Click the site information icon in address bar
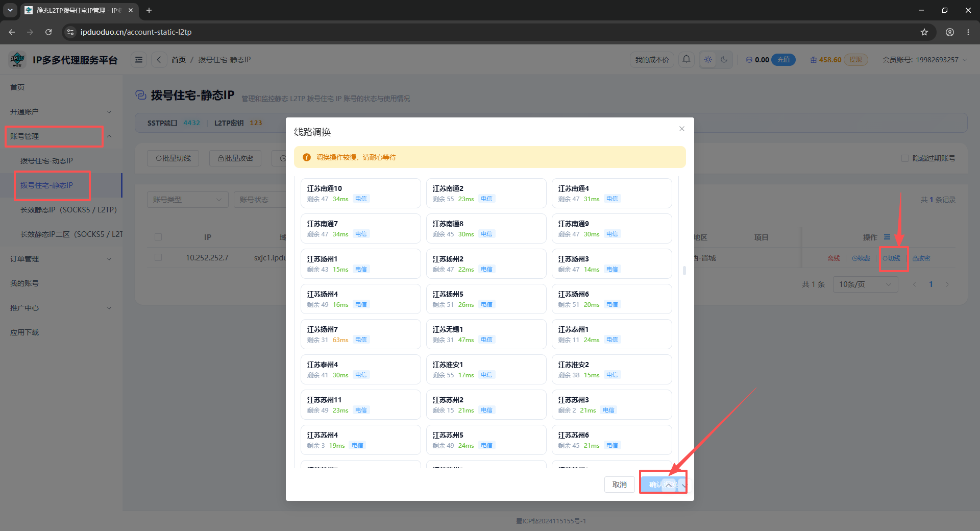This screenshot has width=980, height=531. [70, 32]
